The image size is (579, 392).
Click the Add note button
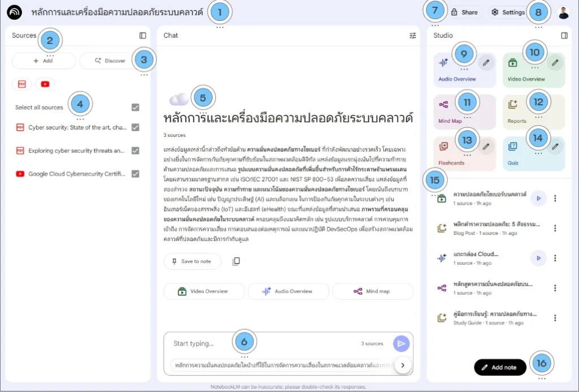pos(500,367)
